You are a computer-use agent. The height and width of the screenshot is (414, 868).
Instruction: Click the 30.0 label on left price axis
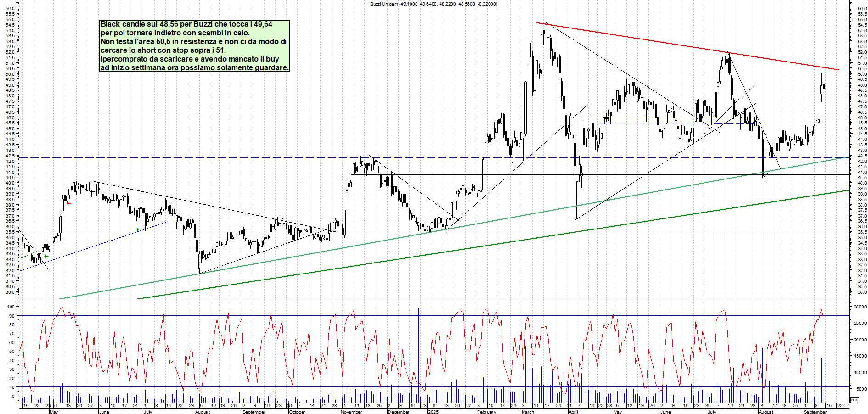click(x=11, y=292)
